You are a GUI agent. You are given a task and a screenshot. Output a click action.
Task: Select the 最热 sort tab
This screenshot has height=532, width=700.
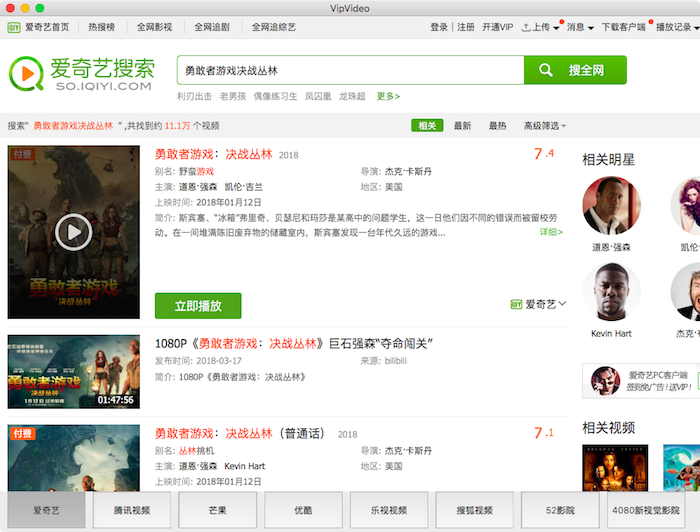tap(497, 126)
